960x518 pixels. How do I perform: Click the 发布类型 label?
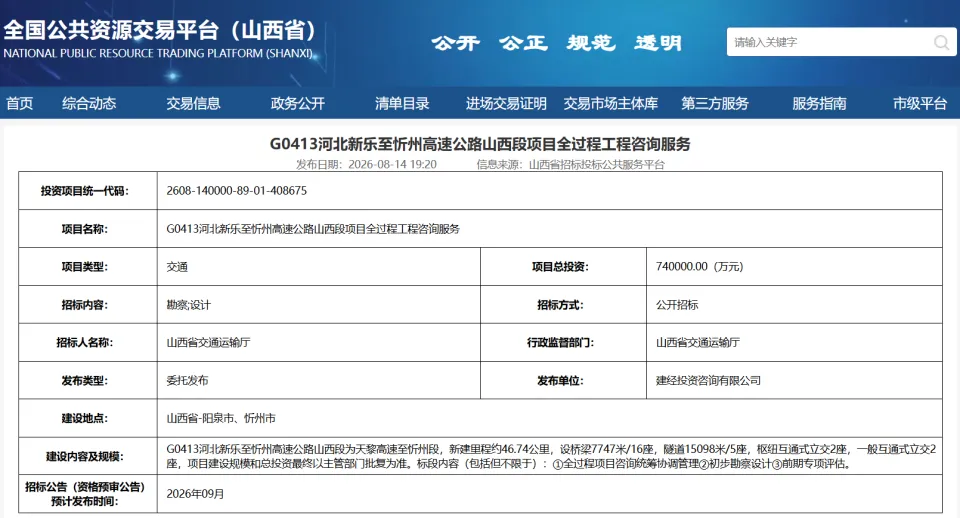click(x=84, y=381)
